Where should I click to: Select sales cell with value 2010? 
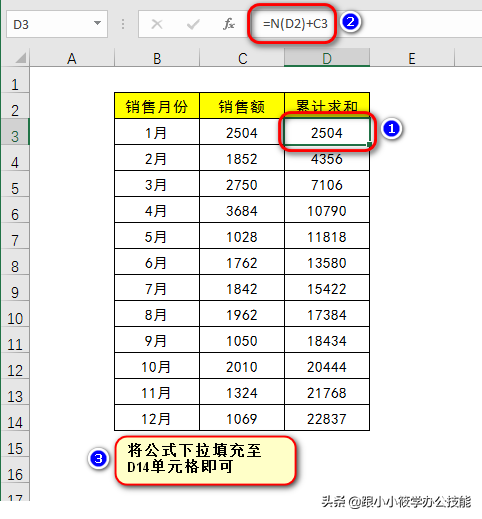pos(242,366)
